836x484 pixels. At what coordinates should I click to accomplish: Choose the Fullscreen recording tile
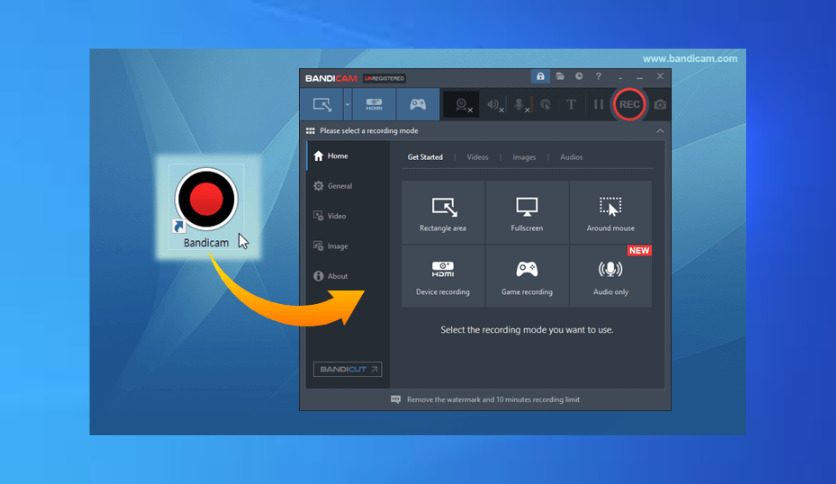pos(527,212)
